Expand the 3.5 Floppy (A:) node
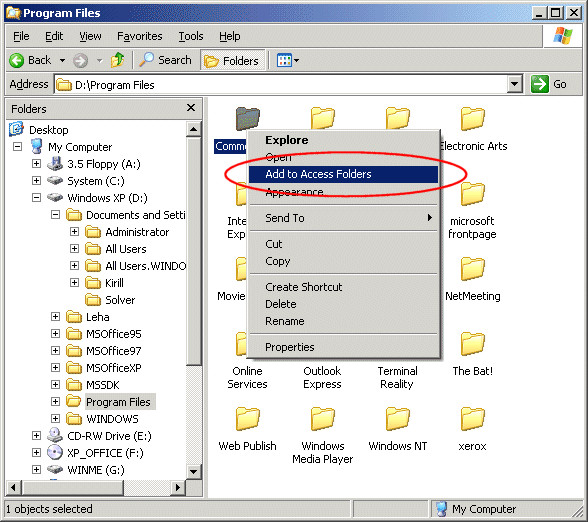 click(36, 164)
